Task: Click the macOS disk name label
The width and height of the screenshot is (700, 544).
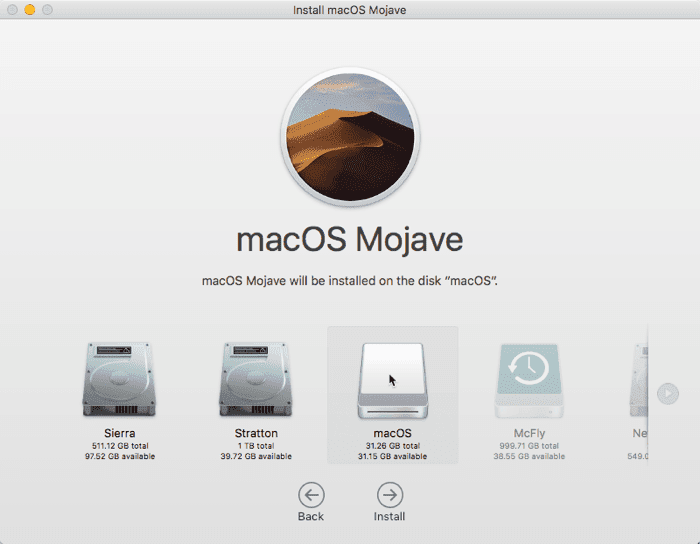Action: tap(392, 433)
